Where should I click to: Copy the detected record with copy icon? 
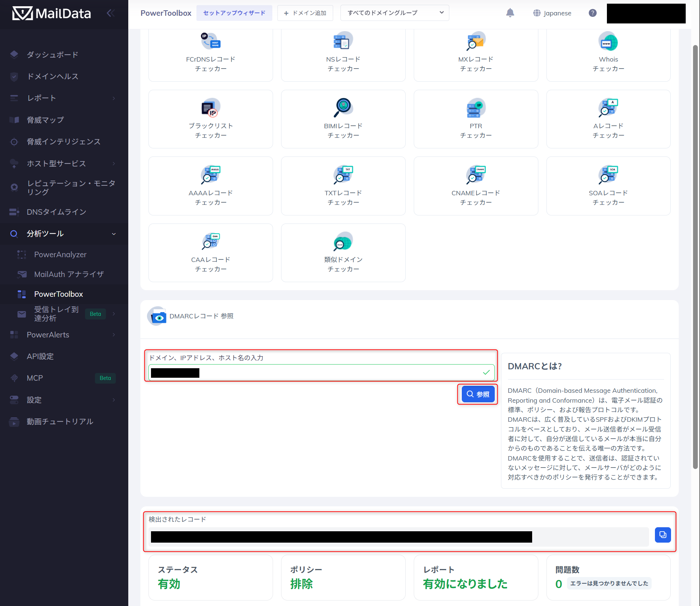[x=663, y=535]
